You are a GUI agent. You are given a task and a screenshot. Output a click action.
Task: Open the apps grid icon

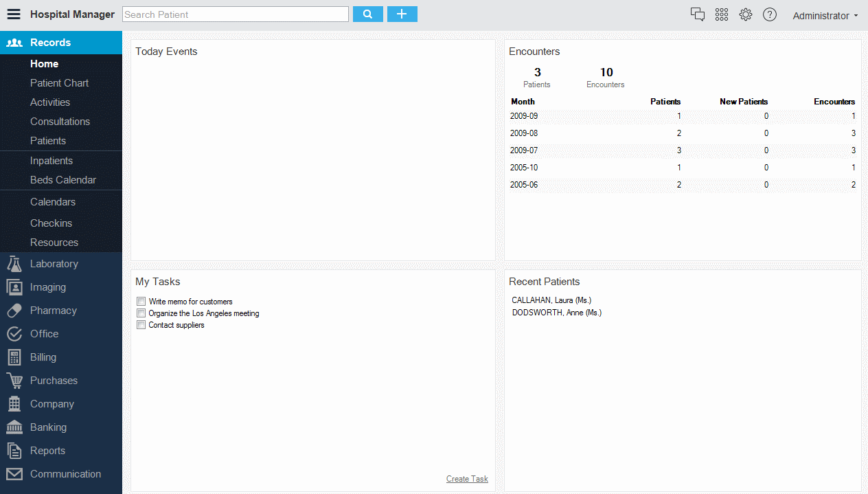(721, 14)
